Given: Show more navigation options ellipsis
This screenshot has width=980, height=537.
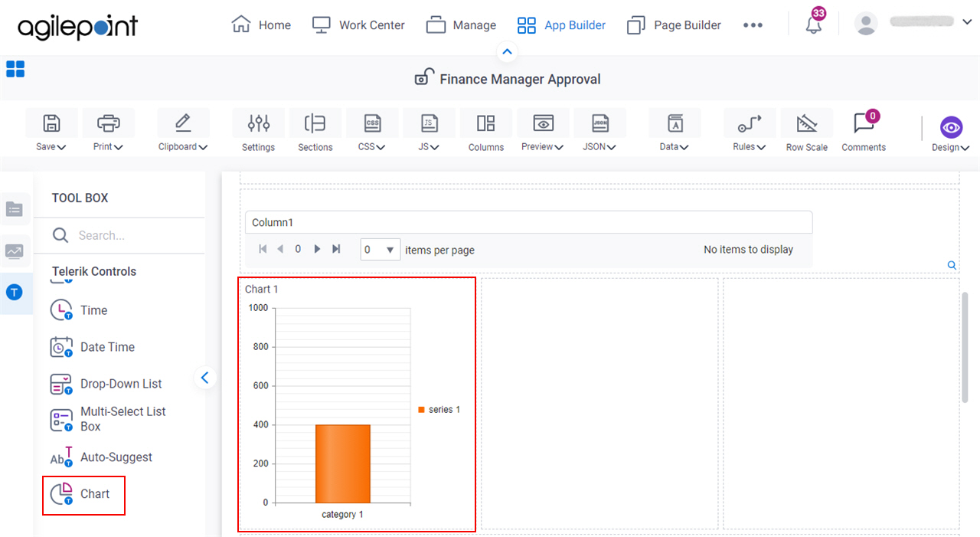Looking at the screenshot, I should [753, 25].
